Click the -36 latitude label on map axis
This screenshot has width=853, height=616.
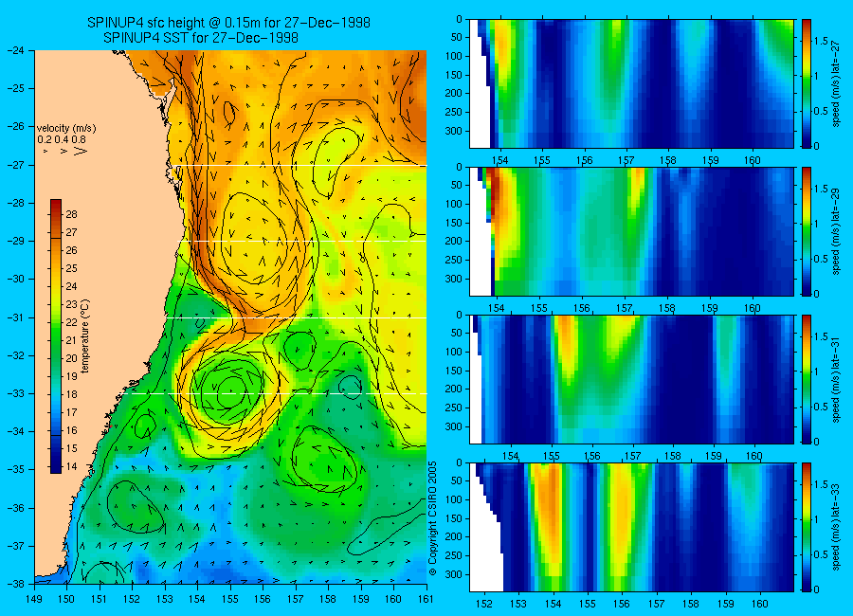[x=16, y=508]
